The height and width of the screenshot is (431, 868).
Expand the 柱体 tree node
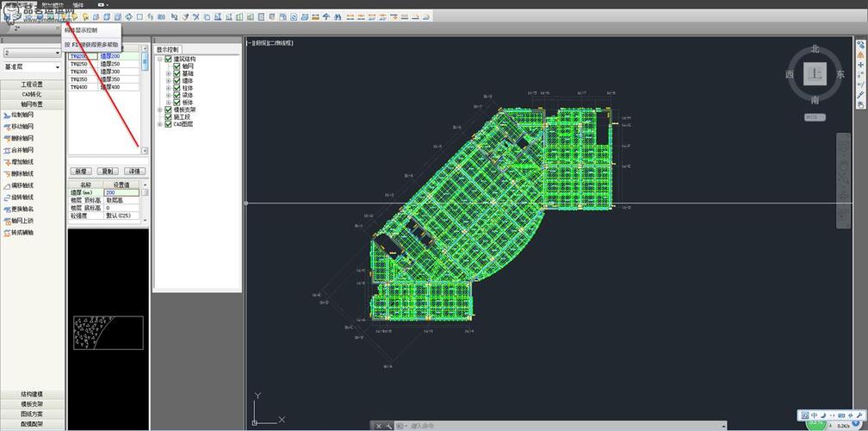point(168,88)
